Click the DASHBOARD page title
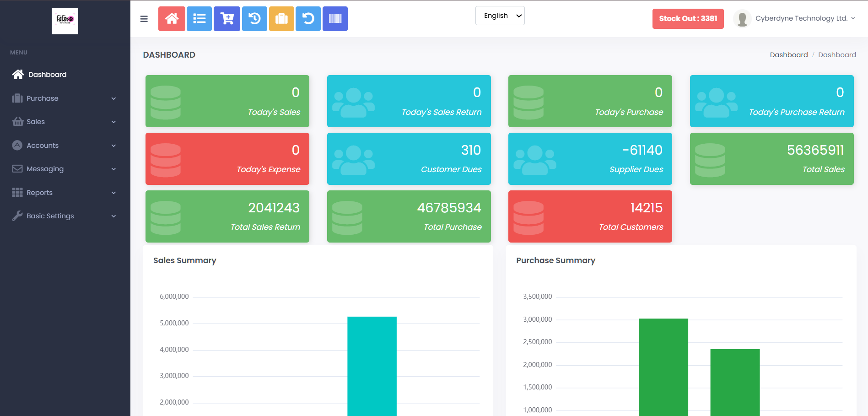 point(169,55)
